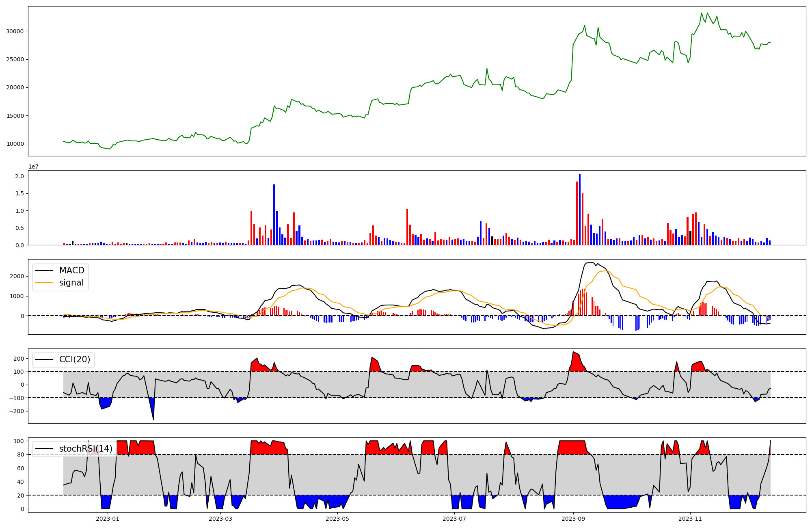Image resolution: width=812 pixels, height=528 pixels.
Task: Click the -200 tick on the CCI axis
Action: (x=16, y=411)
